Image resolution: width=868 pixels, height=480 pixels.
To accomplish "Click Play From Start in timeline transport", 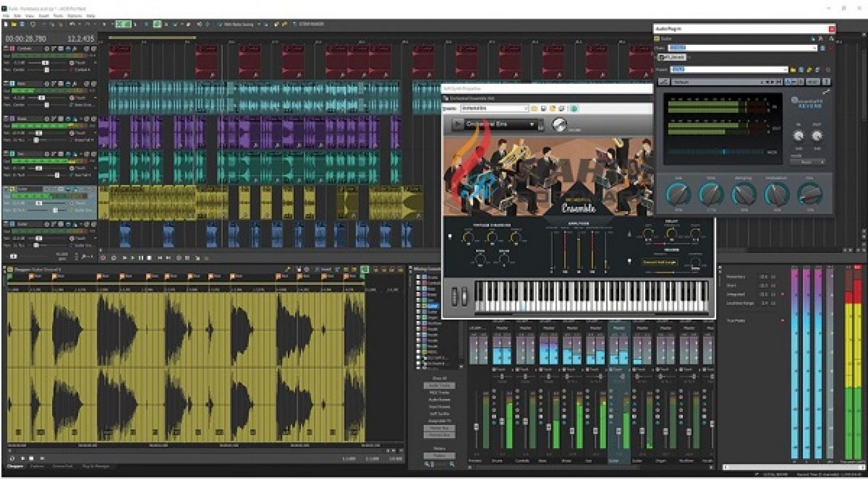I will tap(125, 257).
